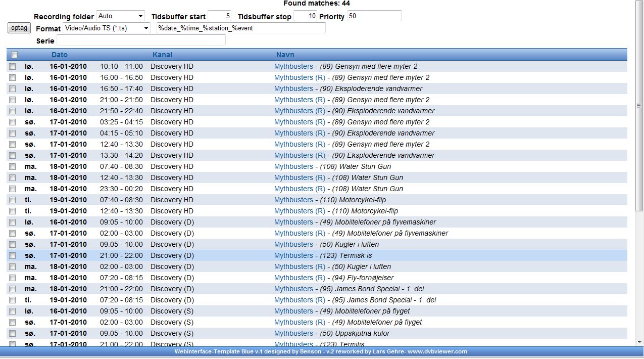Open the Recording folder dropdown

point(121,16)
